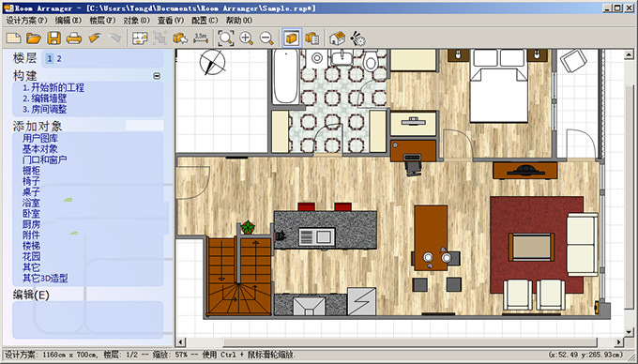The width and height of the screenshot is (638, 364).
Task: Launch the 3D house view
Action: tap(337, 38)
